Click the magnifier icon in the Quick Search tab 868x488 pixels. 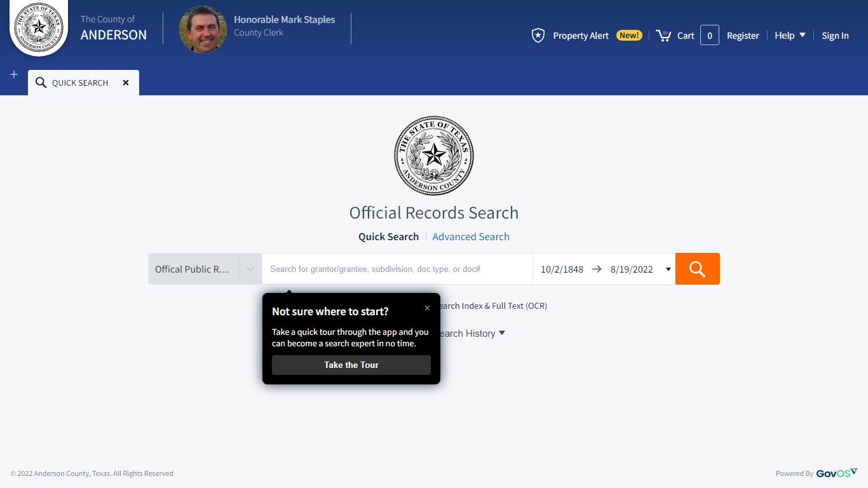pos(41,83)
